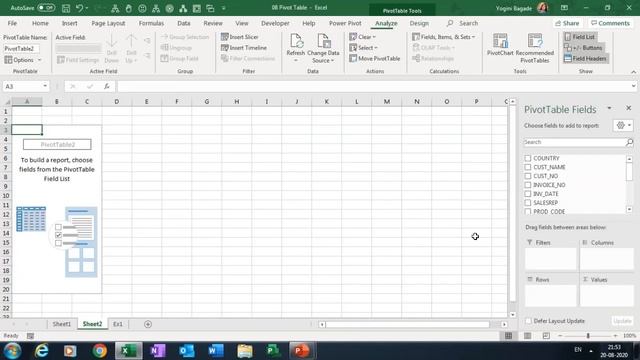Click the zoom slider handle
The width and height of the screenshot is (640, 360).
(588, 336)
